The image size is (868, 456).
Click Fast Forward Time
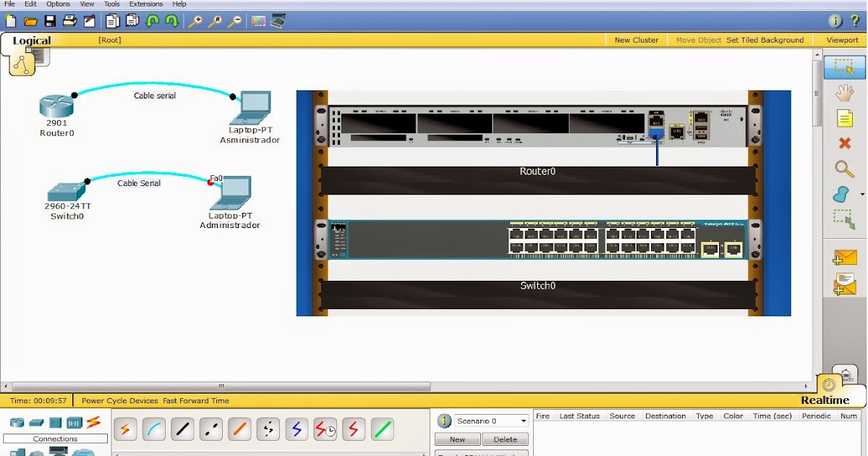point(196,400)
